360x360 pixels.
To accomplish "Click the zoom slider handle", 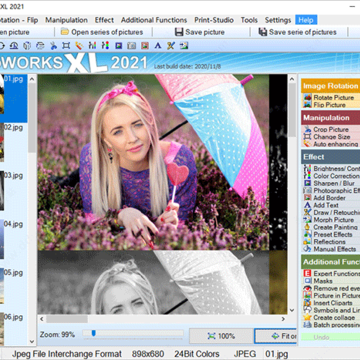I will tap(94, 333).
